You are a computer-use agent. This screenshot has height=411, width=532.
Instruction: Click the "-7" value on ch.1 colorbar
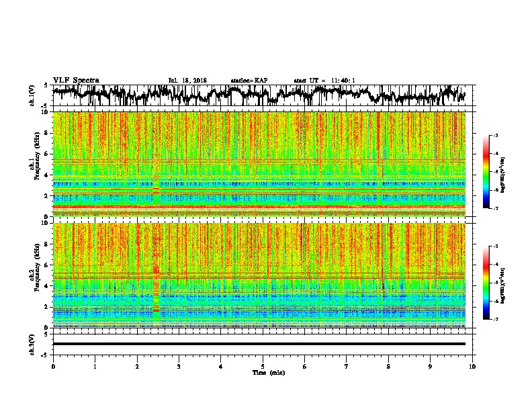(495, 208)
